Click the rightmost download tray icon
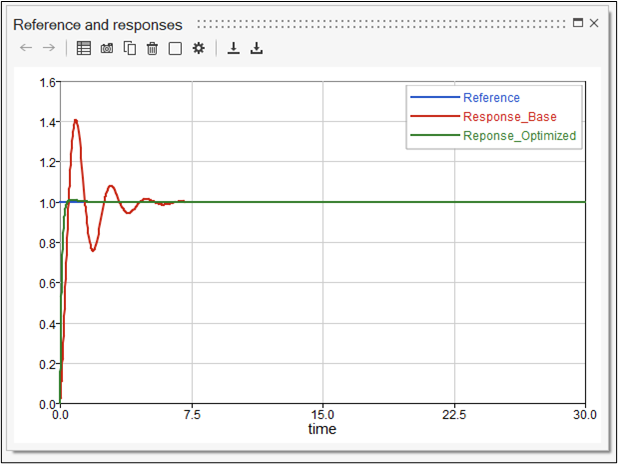The image size is (618, 464). pos(256,48)
